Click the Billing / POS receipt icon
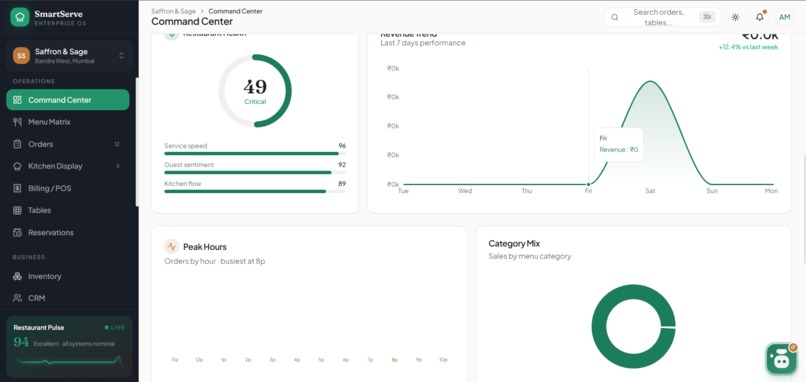Image resolution: width=806 pixels, height=382 pixels. pos(17,188)
